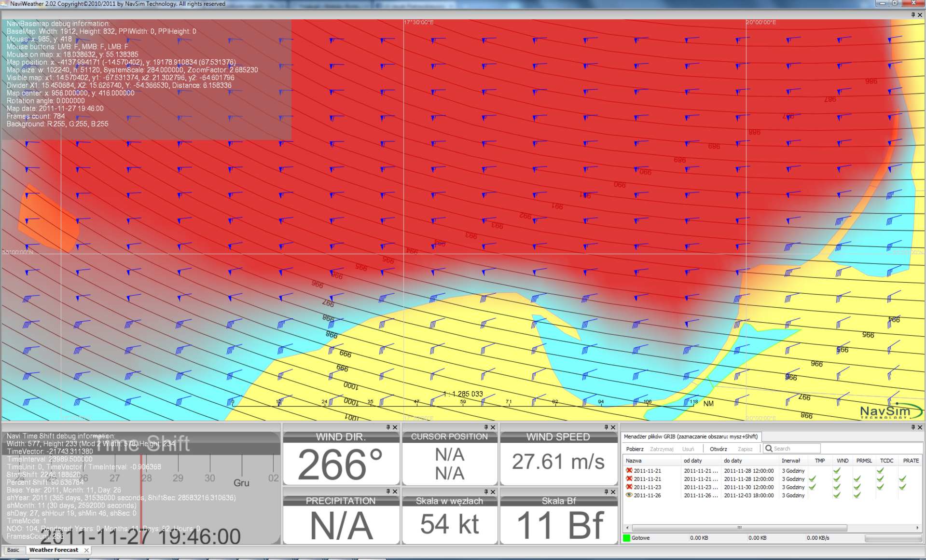Click the '27.61 m/s' wind speed value
Image resolution: width=926 pixels, height=560 pixels.
[x=558, y=462]
